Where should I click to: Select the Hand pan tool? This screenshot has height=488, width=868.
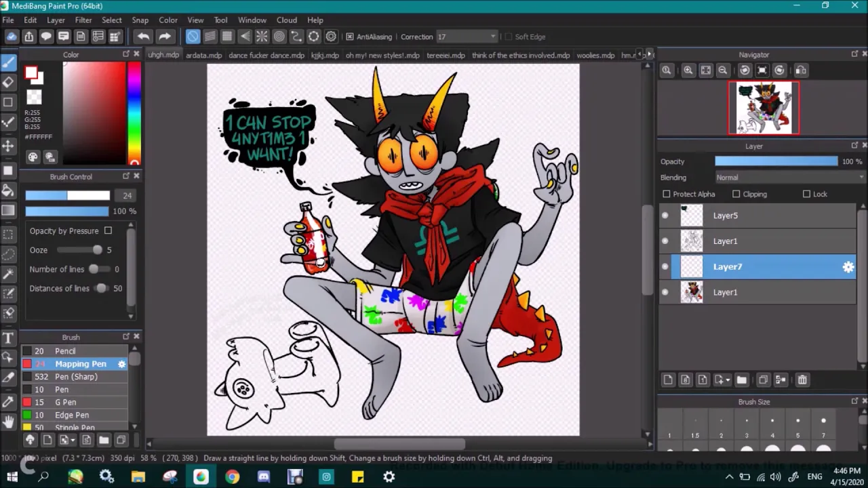[x=8, y=422]
